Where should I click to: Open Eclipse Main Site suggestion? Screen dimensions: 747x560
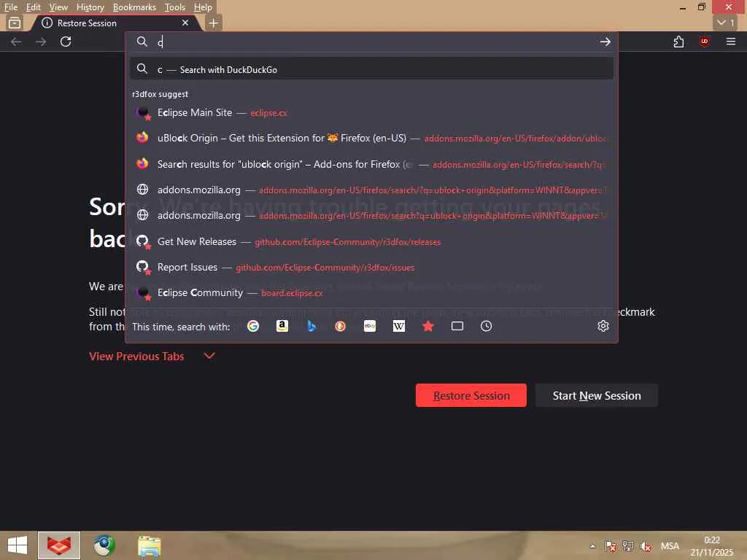(371, 113)
